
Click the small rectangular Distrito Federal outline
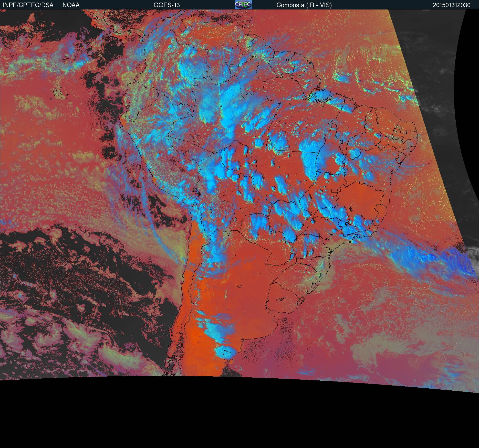[335, 191]
